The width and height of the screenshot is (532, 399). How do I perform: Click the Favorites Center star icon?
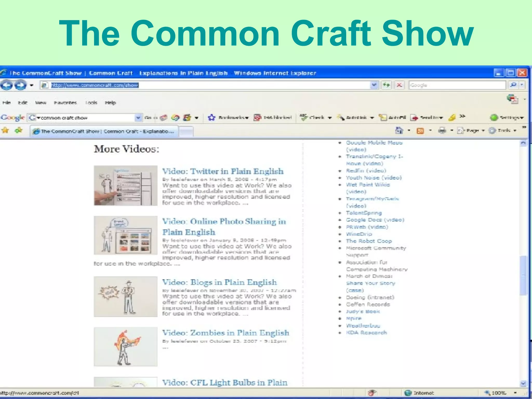pos(5,130)
